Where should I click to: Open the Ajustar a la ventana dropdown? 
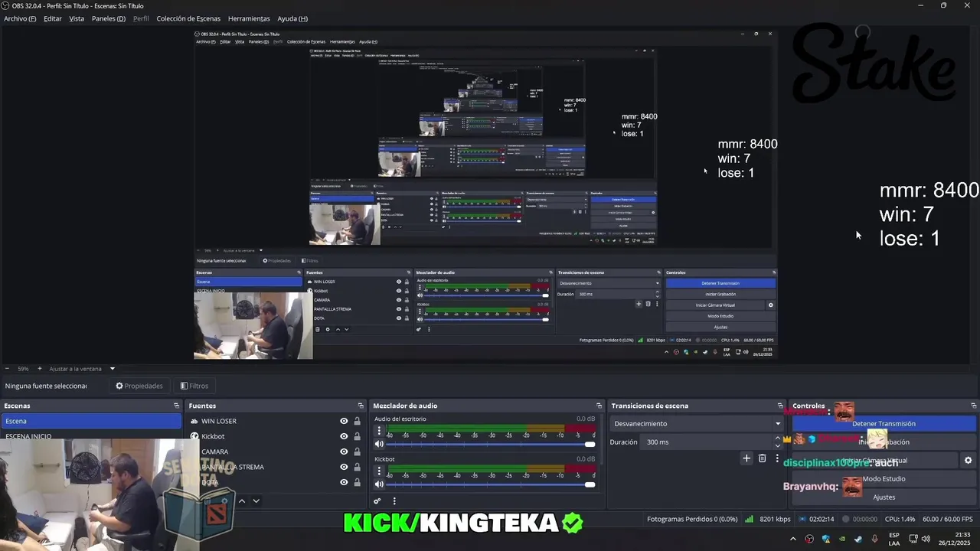point(81,368)
